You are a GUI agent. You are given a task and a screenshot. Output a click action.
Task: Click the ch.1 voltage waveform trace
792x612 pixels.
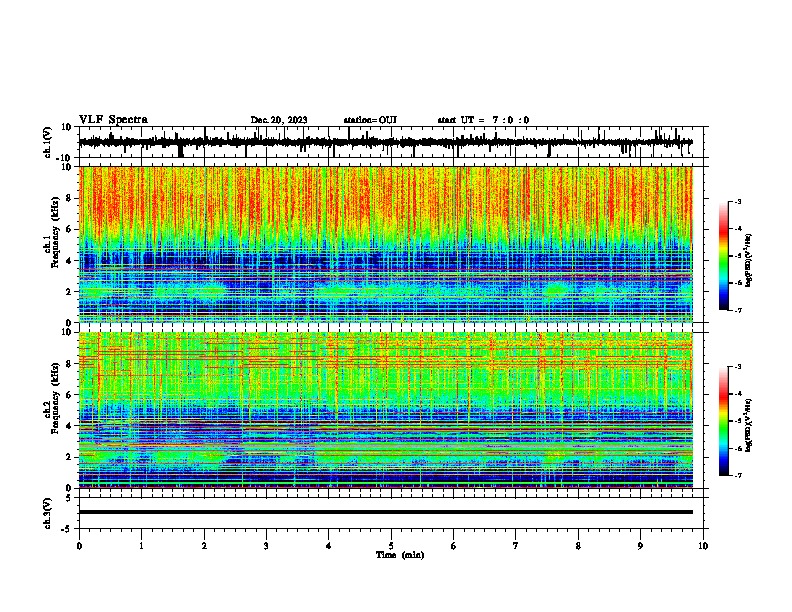[x=385, y=142]
